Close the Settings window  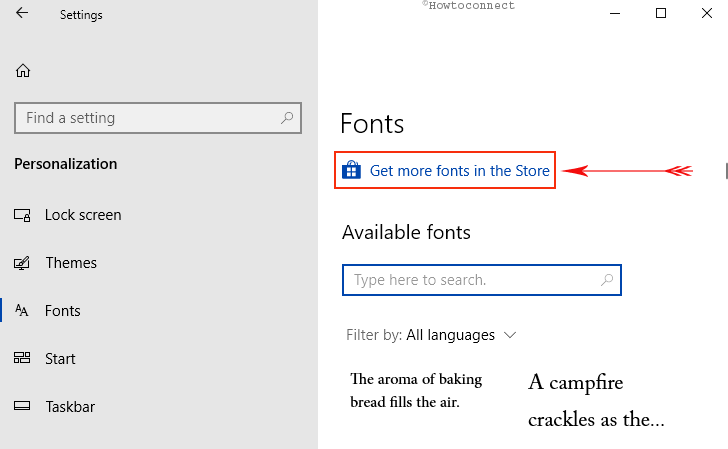click(x=707, y=13)
